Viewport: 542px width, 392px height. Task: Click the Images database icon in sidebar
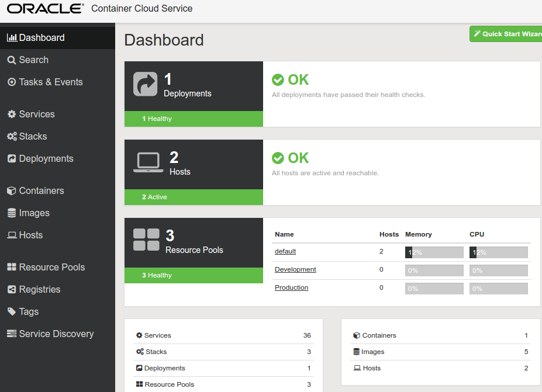point(12,213)
